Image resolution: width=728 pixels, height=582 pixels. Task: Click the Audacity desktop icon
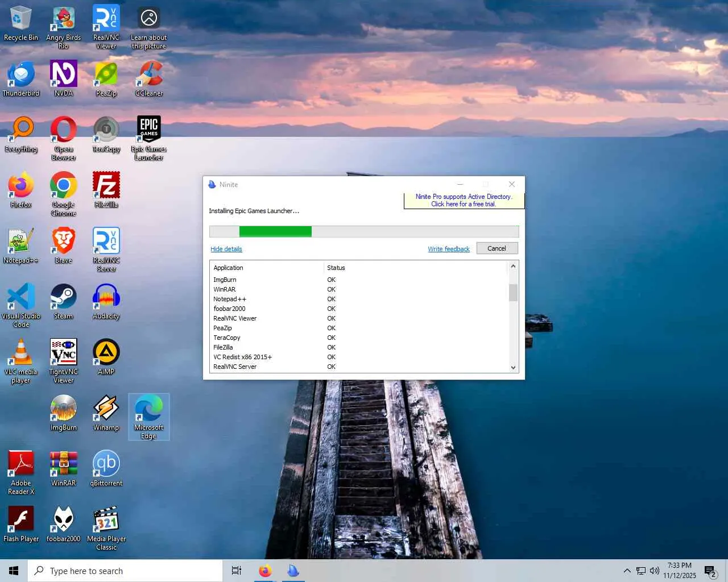click(x=106, y=302)
